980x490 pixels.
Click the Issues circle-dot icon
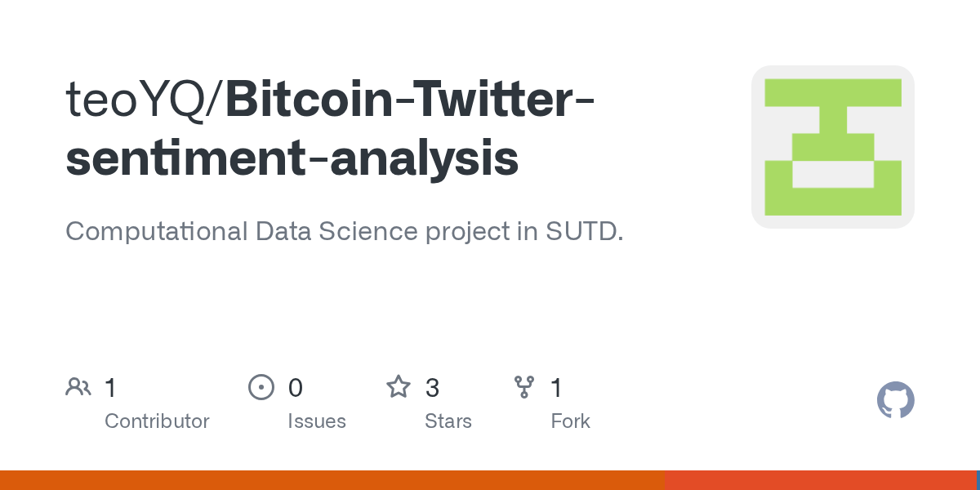coord(261,387)
